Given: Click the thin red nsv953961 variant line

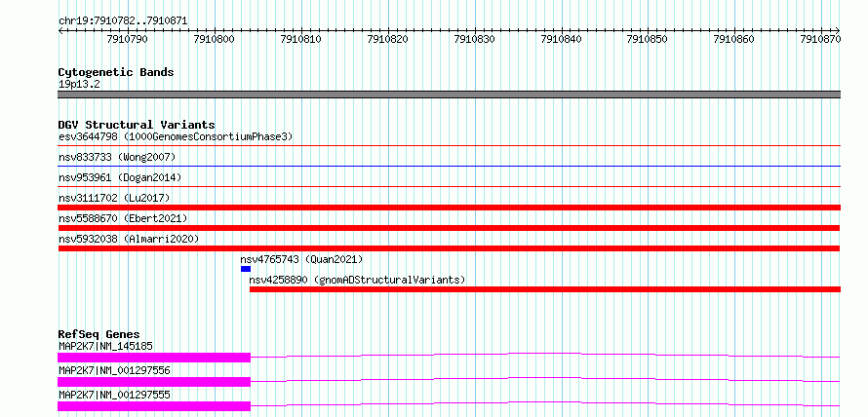Looking at the screenshot, I should coord(450,187).
